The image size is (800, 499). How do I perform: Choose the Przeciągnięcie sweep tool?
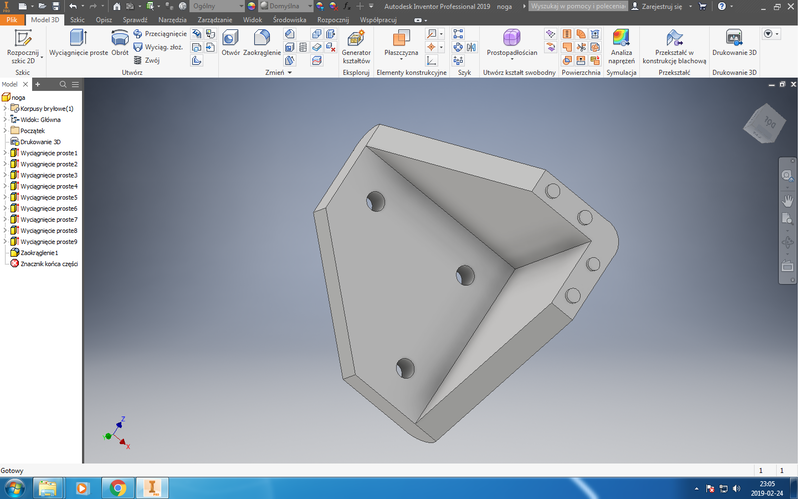tap(160, 34)
